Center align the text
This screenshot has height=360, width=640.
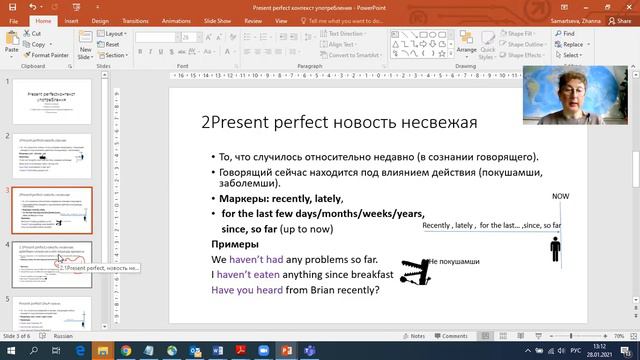click(258, 52)
